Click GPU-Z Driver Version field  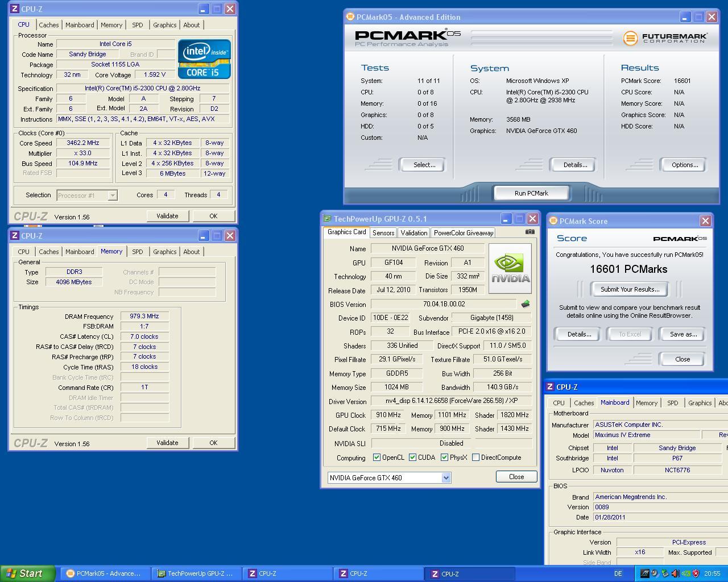451,401
